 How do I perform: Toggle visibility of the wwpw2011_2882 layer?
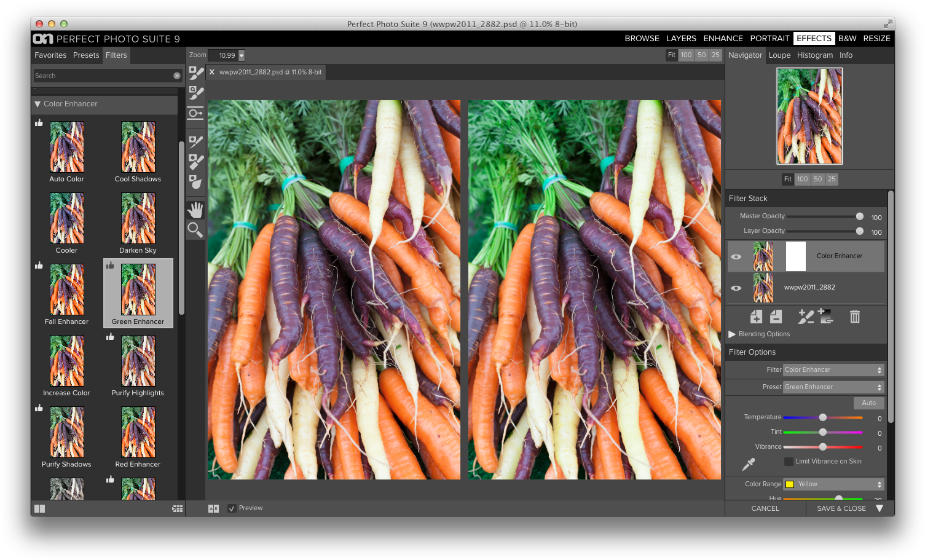pos(736,287)
